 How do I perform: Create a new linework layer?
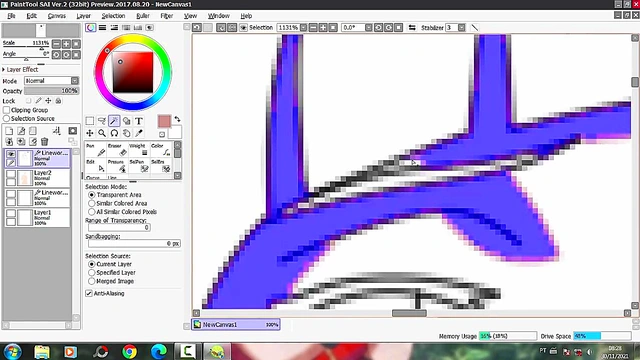click(21, 131)
